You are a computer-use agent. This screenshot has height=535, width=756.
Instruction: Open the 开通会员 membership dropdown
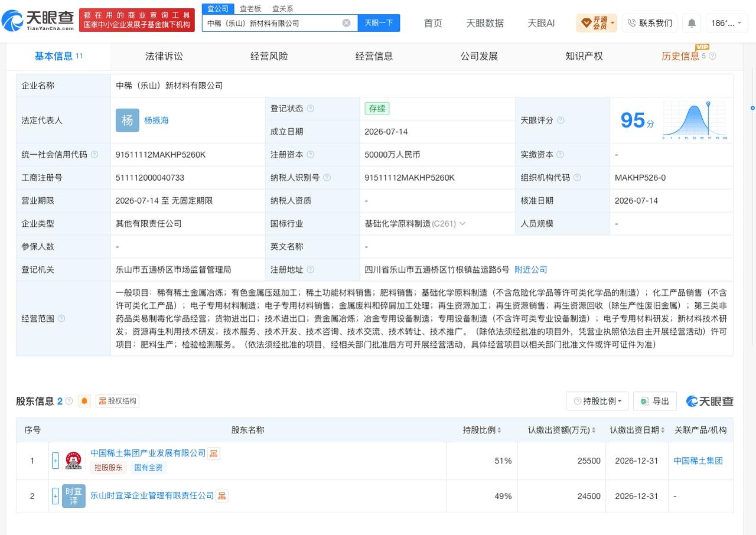(x=597, y=23)
